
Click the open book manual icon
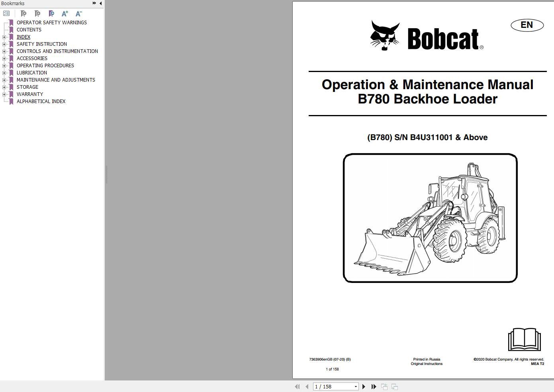coord(524,339)
